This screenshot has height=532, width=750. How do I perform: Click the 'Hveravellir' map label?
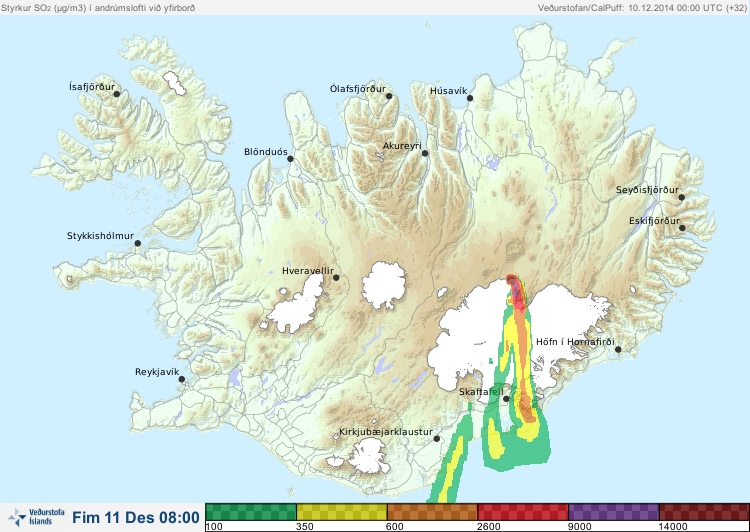tap(308, 271)
